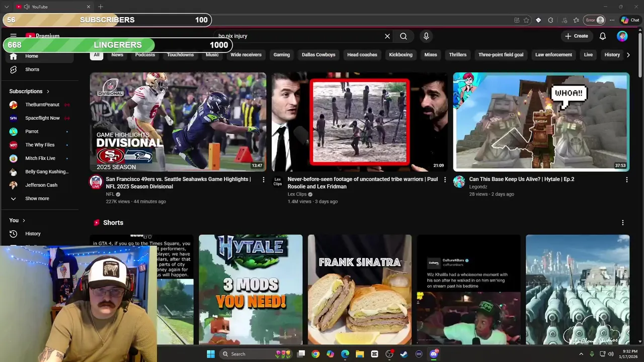The width and height of the screenshot is (644, 362).
Task: Open the Edge favorites list icon
Action: (576, 20)
